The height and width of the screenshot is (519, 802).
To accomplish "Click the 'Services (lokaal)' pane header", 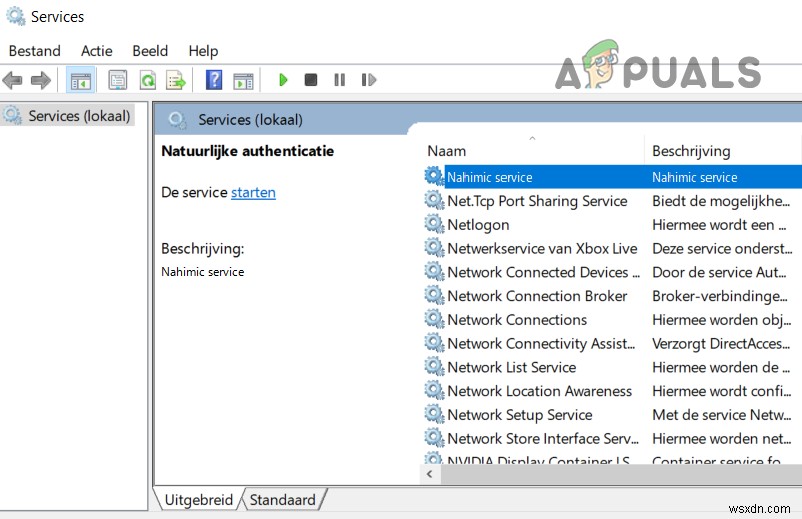I will click(x=250, y=120).
